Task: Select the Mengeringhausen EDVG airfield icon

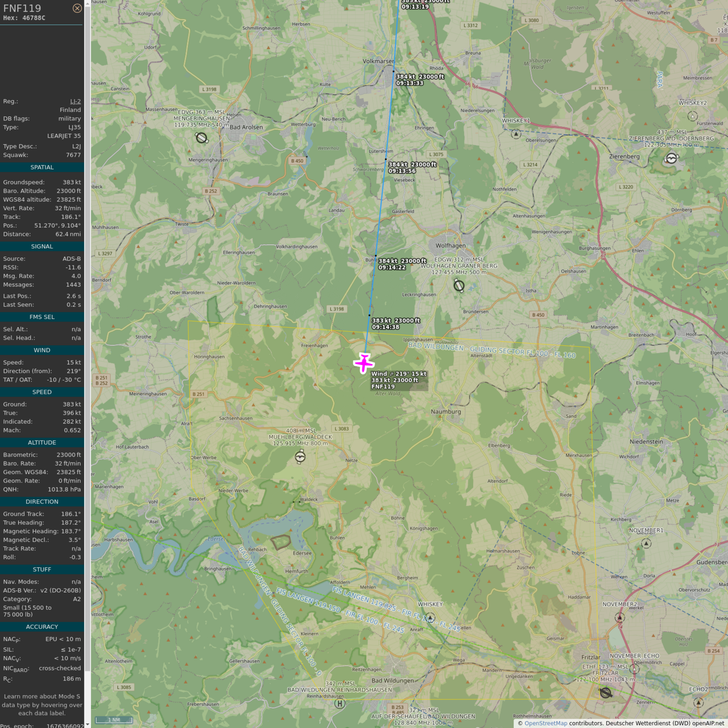Action: click(202, 138)
